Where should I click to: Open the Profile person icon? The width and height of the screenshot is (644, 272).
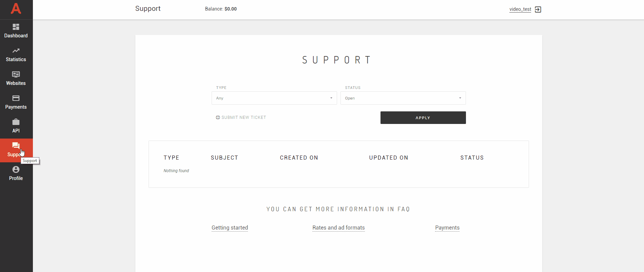click(x=16, y=169)
